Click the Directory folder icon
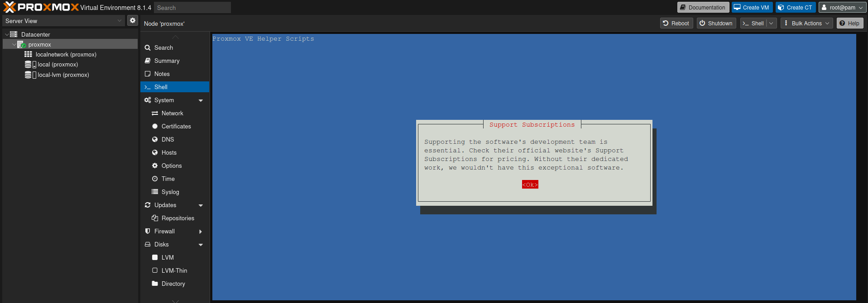Image resolution: width=868 pixels, height=303 pixels. click(155, 284)
